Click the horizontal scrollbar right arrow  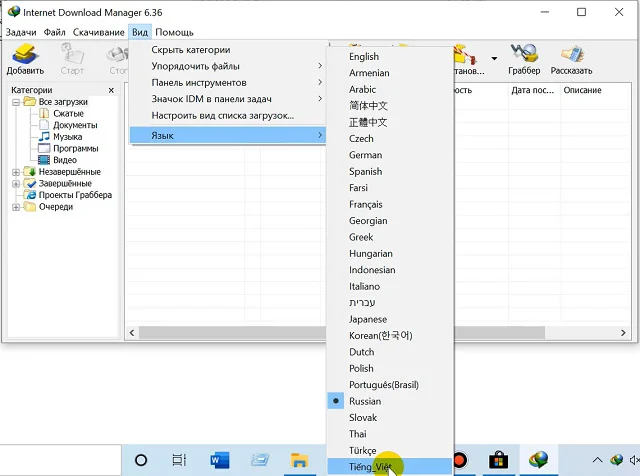point(623,333)
